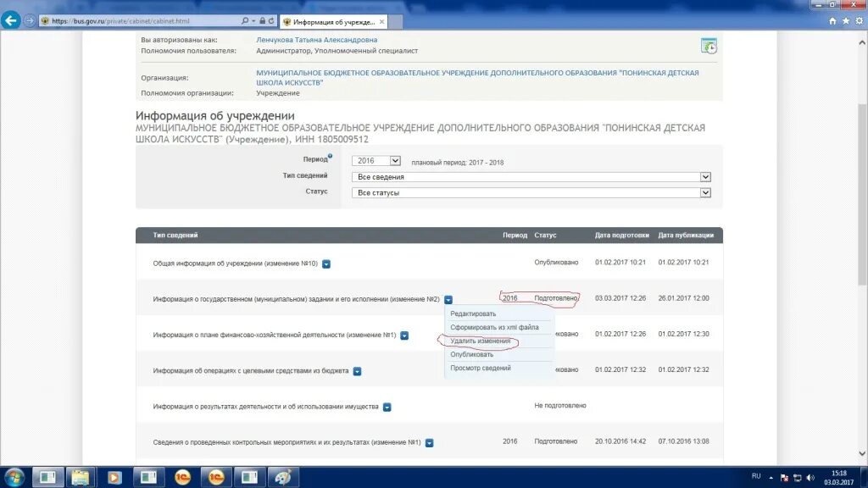Open browser home page icon
868x488 pixels.
coord(832,20)
